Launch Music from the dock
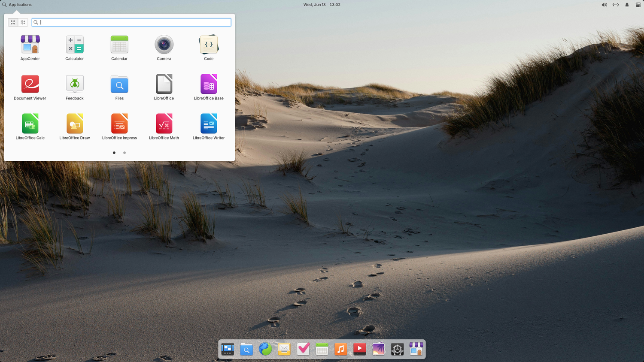644x362 pixels. tap(341, 349)
